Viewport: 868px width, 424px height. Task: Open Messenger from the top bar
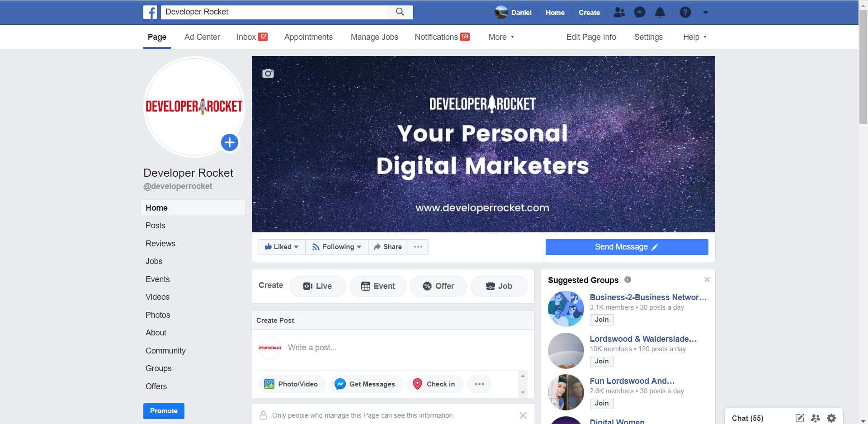[639, 12]
